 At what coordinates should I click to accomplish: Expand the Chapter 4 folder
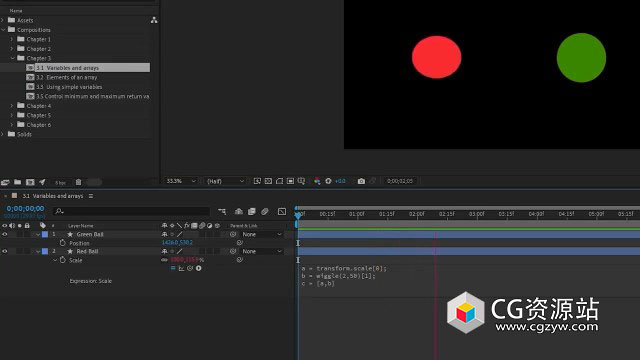pos(12,106)
